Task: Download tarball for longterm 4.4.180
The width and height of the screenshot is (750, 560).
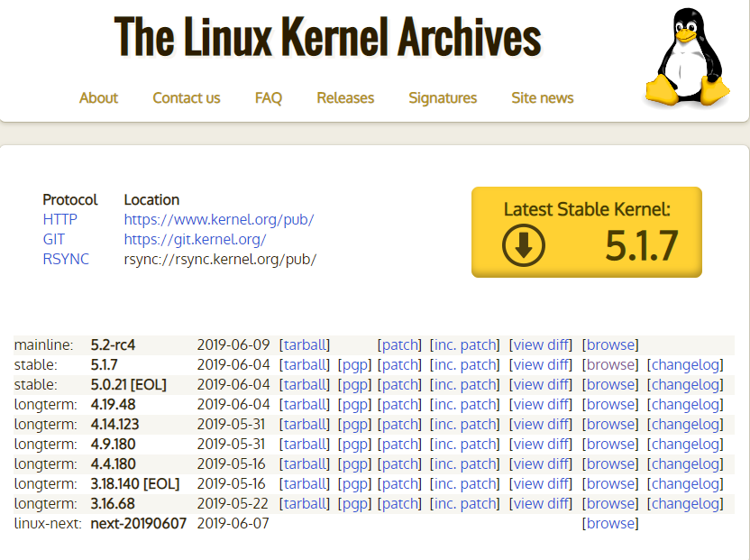Action: (x=305, y=464)
